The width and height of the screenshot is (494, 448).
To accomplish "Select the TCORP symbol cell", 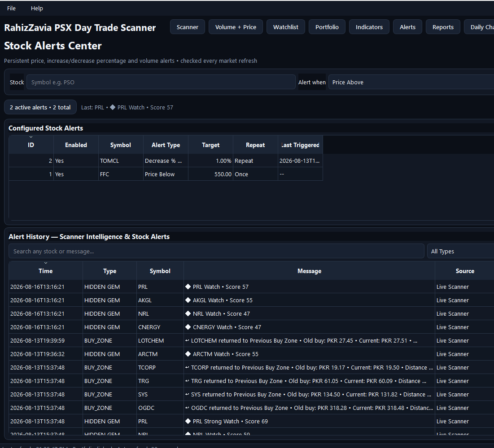I will coord(160,367).
